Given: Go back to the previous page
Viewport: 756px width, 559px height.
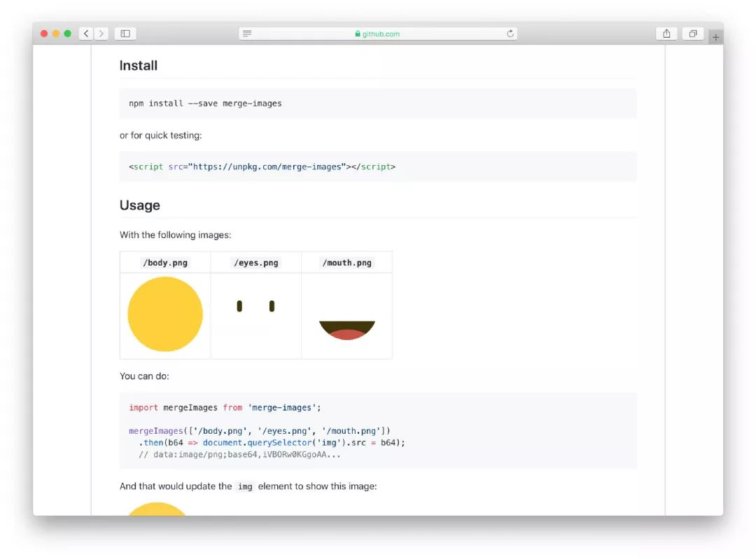Looking at the screenshot, I should tap(86, 34).
